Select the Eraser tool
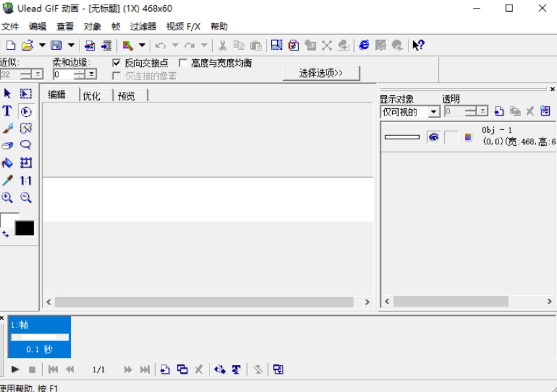Viewport: 557px width, 392px height. coord(7,146)
